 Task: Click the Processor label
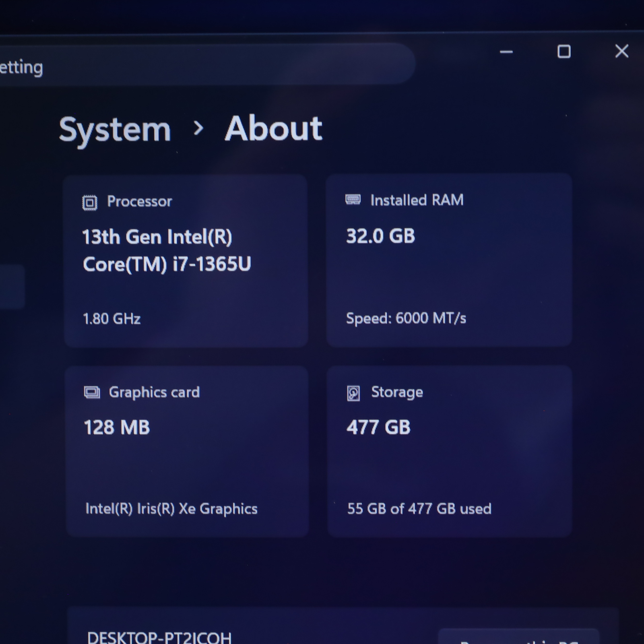(x=140, y=201)
